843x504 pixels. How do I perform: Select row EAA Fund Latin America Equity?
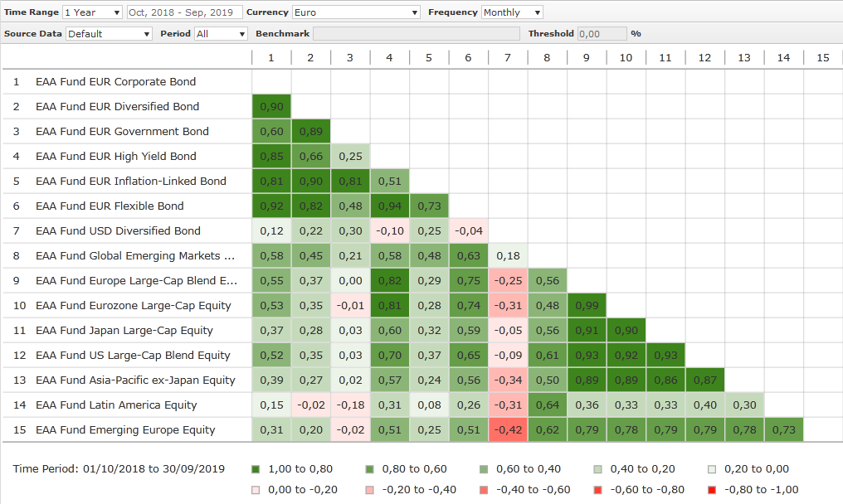point(116,405)
